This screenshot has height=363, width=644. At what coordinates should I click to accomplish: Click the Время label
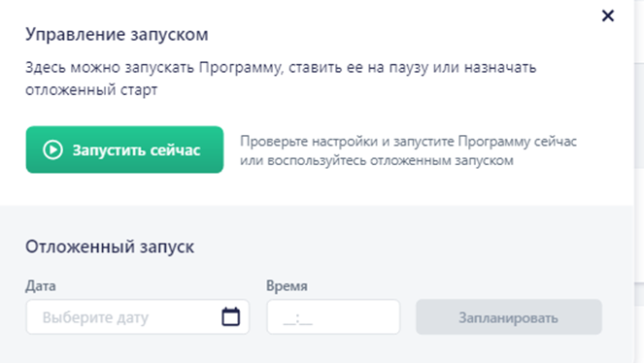tap(287, 286)
